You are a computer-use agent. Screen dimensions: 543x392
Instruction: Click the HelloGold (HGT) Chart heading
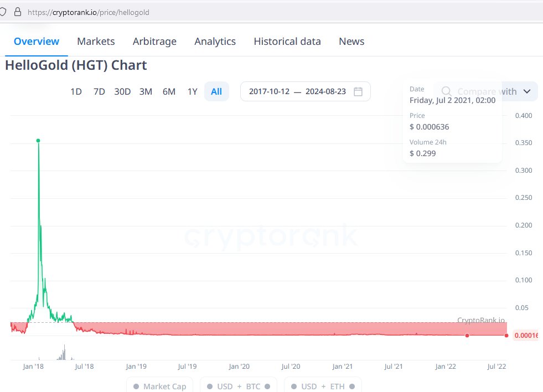[x=76, y=65]
